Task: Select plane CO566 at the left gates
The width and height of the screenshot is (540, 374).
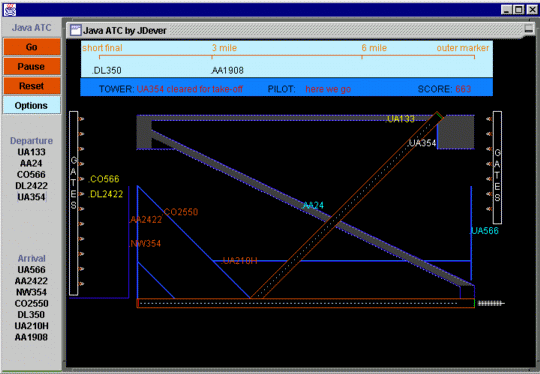Action: click(104, 179)
